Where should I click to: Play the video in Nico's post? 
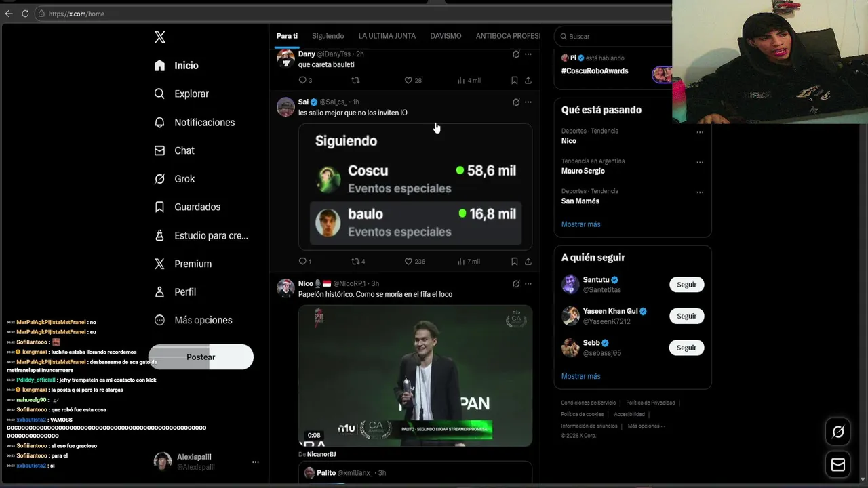point(415,375)
